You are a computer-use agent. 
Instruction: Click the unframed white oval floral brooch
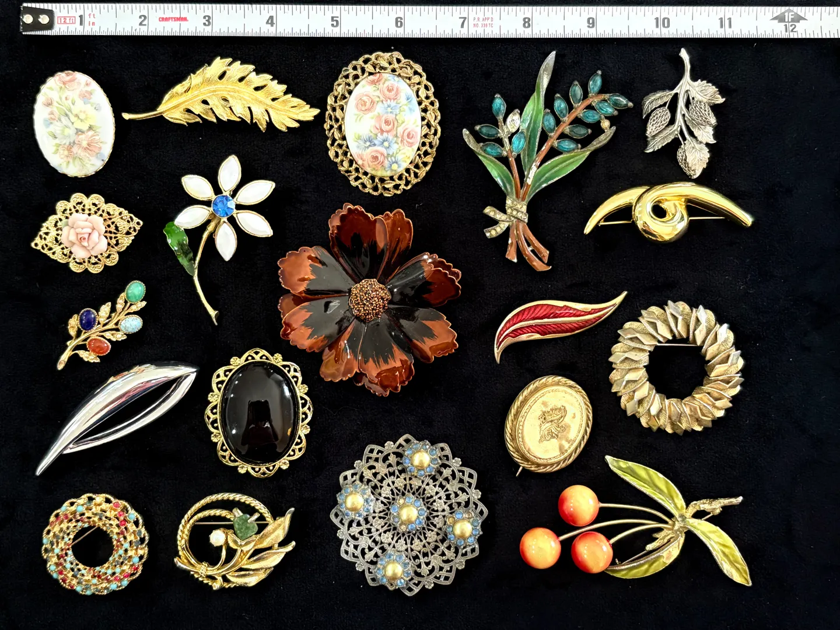73,128
